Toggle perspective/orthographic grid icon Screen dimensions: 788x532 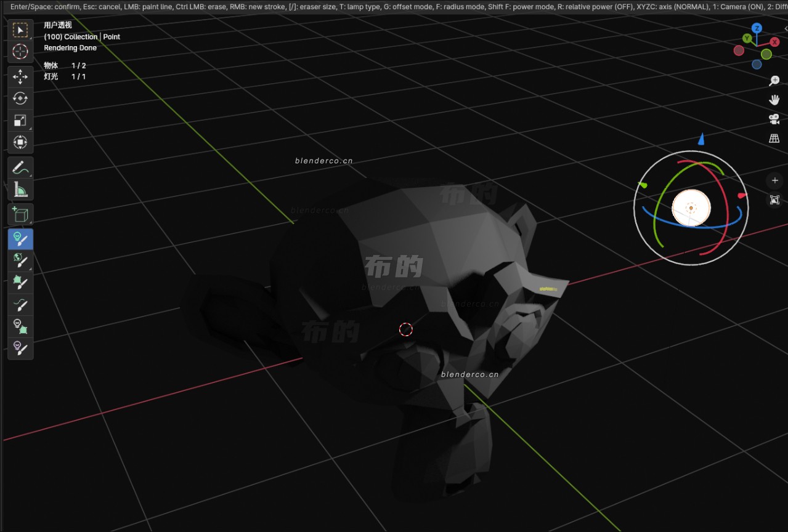click(x=774, y=139)
